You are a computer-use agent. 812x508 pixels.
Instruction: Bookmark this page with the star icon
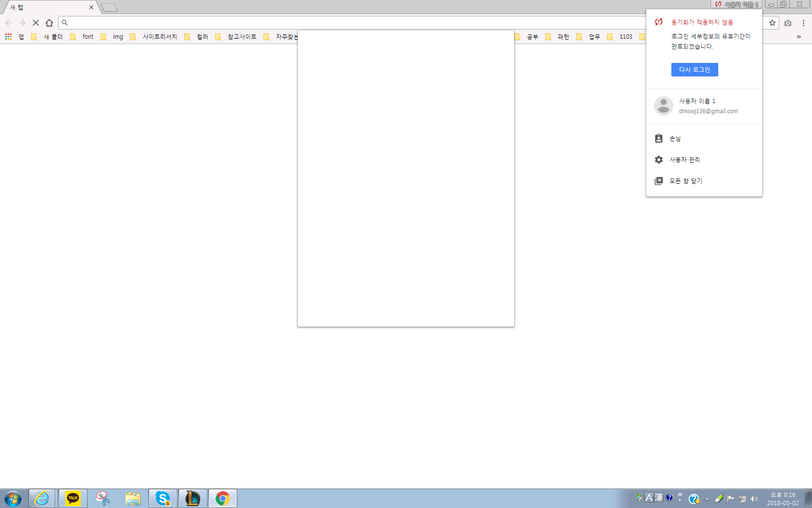click(772, 23)
